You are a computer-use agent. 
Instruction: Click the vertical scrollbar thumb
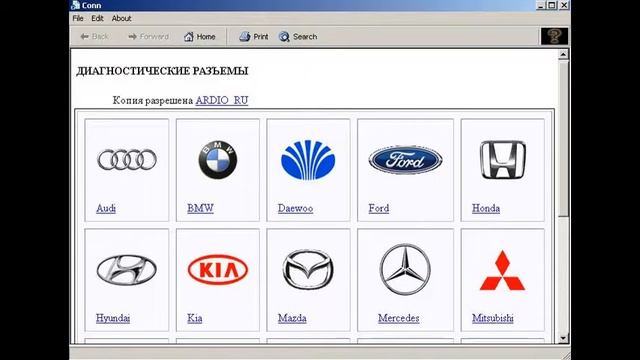tap(563, 139)
